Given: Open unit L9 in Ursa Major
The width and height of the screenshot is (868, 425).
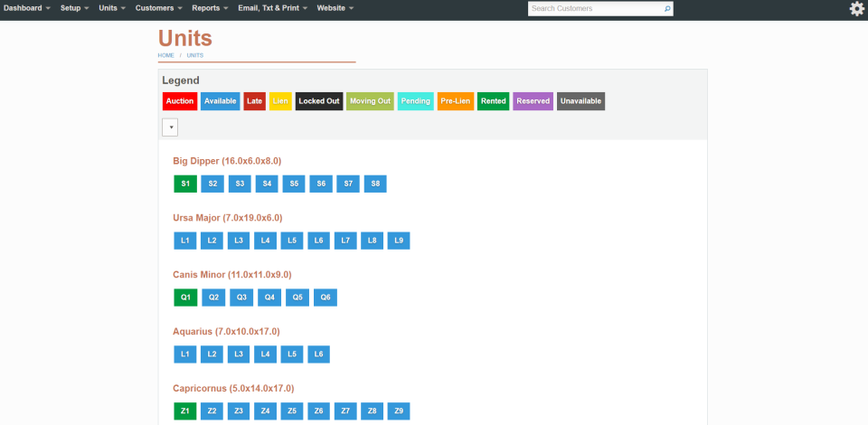Looking at the screenshot, I should point(399,241).
